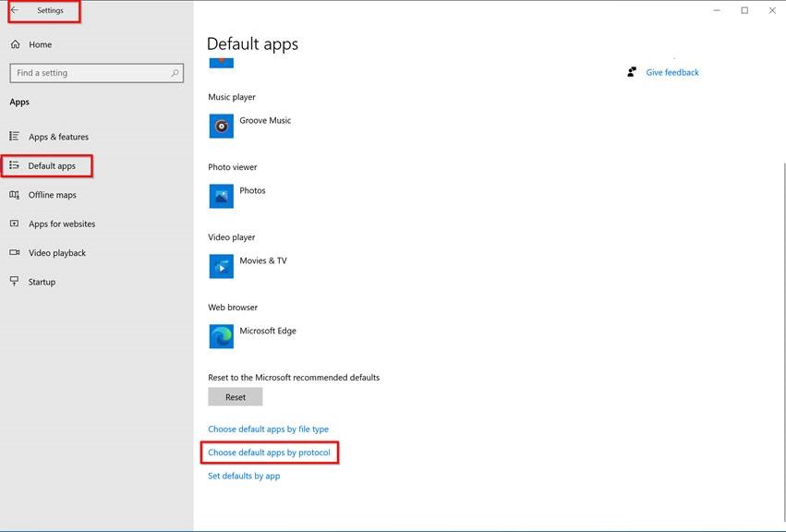Click the Music player label

point(232,97)
